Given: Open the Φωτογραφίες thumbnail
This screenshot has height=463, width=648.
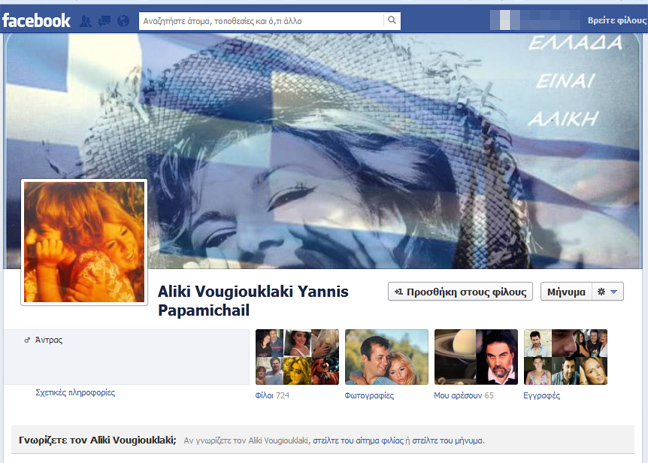Looking at the screenshot, I should [386, 357].
